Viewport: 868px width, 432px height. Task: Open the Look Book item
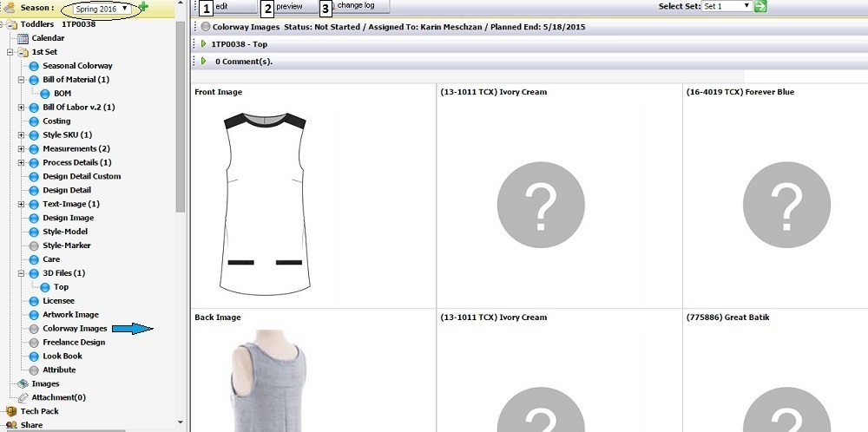(62, 357)
